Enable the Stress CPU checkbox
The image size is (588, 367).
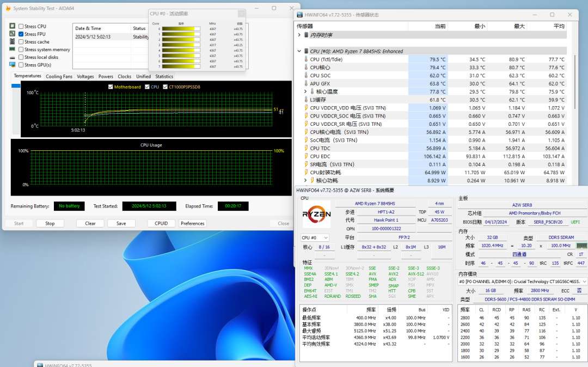point(21,26)
